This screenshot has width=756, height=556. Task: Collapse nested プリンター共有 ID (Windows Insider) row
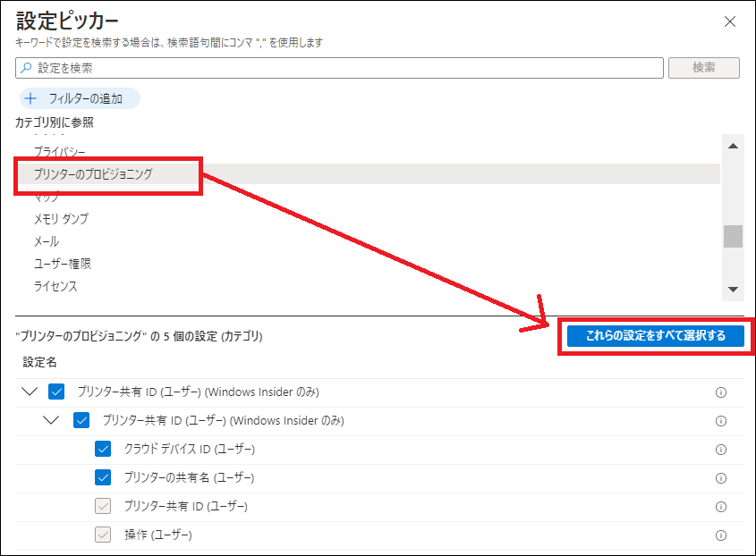(x=51, y=420)
